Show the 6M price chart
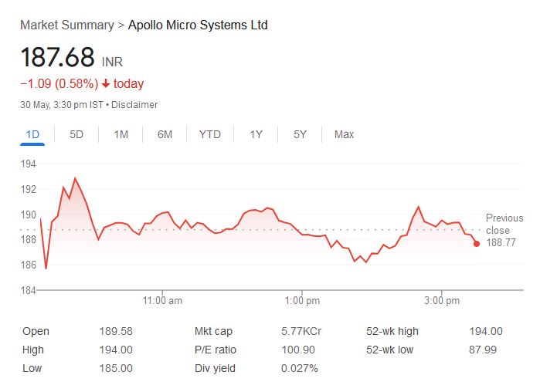Viewport: 540px width, 392px height. pyautogui.click(x=165, y=134)
